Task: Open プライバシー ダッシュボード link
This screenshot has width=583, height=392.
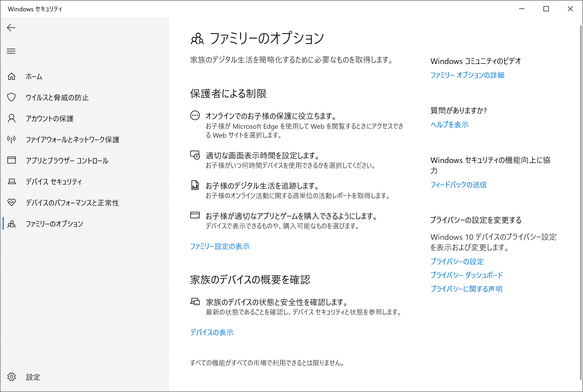Action: [467, 275]
